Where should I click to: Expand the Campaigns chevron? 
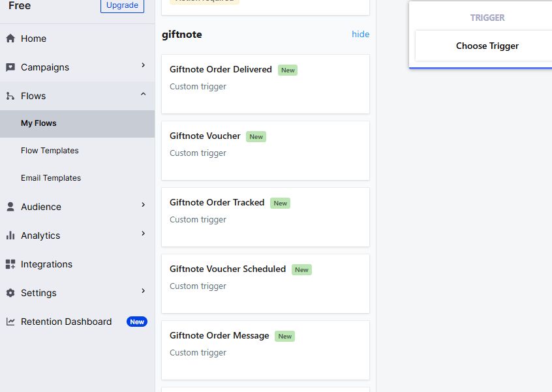point(143,65)
